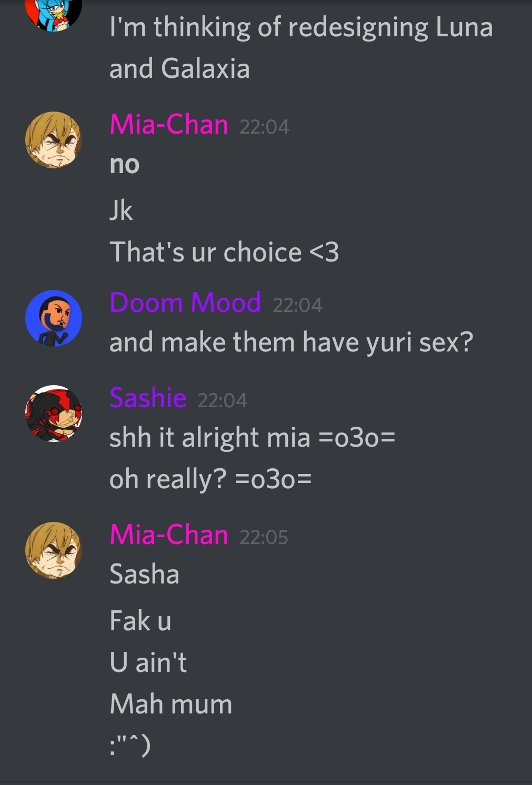Tap Mia-Chan's avatar at 22:05

click(x=54, y=550)
